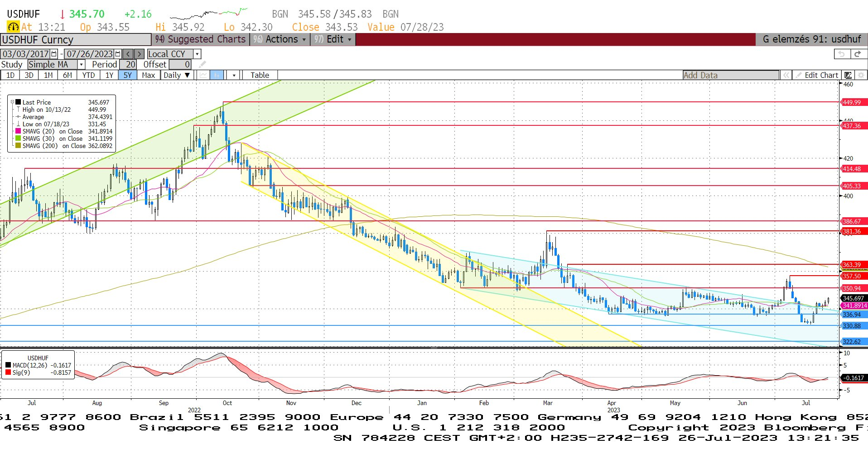Select the 1D range
The height and width of the screenshot is (463, 868).
tap(10, 75)
